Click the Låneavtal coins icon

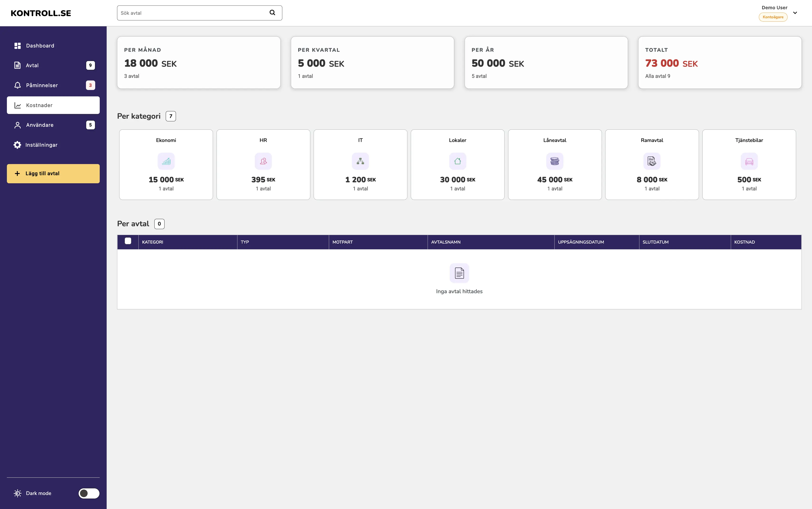[555, 161]
